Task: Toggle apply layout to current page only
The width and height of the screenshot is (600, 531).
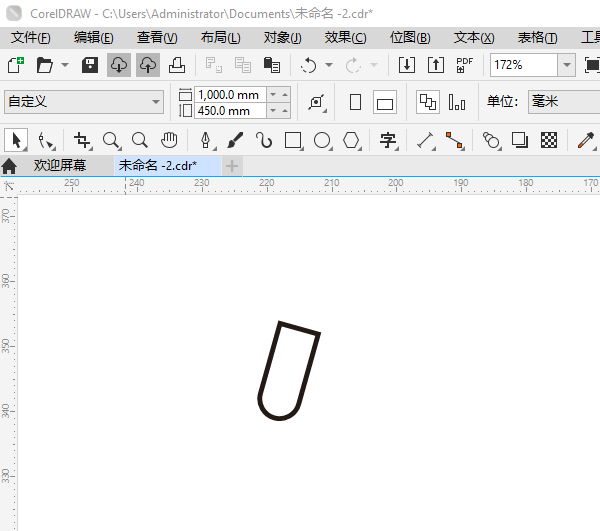Action: click(457, 102)
